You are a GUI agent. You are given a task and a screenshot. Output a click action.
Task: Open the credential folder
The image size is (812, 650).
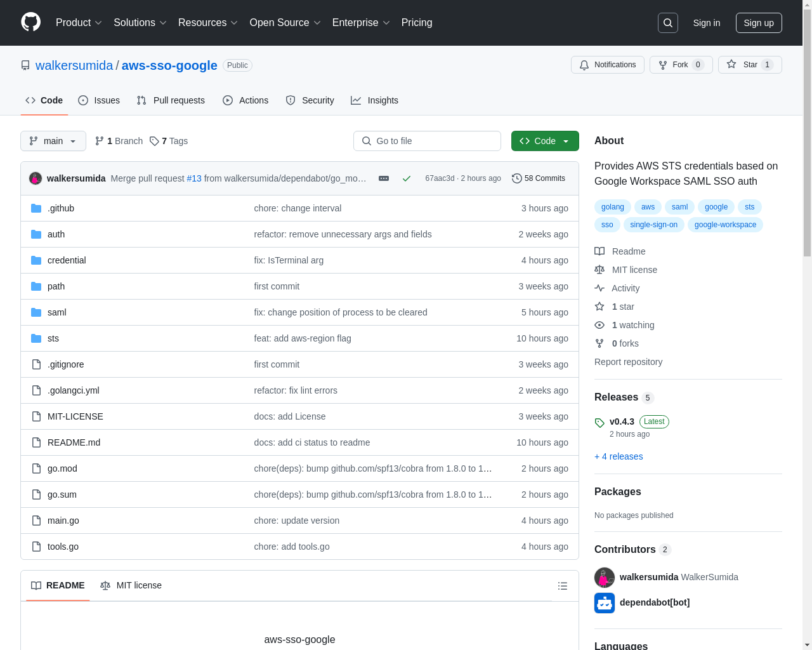point(67,260)
